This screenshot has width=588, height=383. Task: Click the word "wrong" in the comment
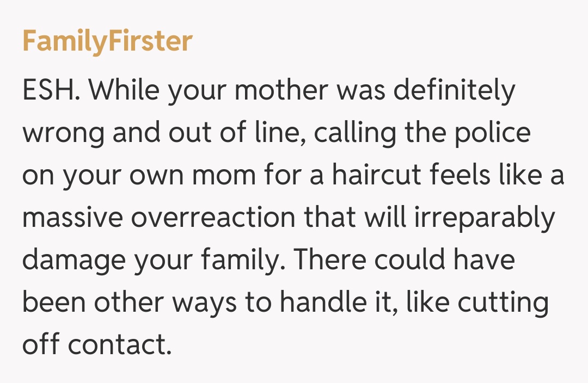tap(64, 133)
